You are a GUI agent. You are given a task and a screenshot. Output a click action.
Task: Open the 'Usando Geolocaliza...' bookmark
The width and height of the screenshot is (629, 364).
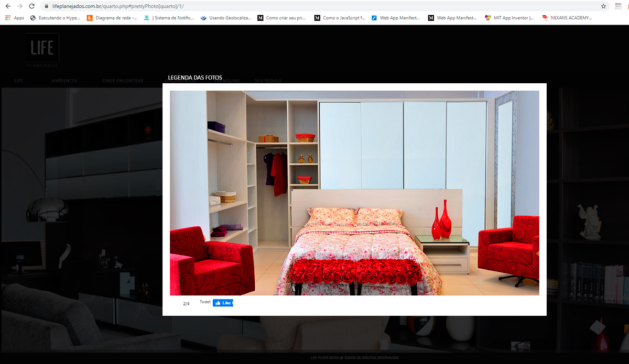click(x=226, y=18)
